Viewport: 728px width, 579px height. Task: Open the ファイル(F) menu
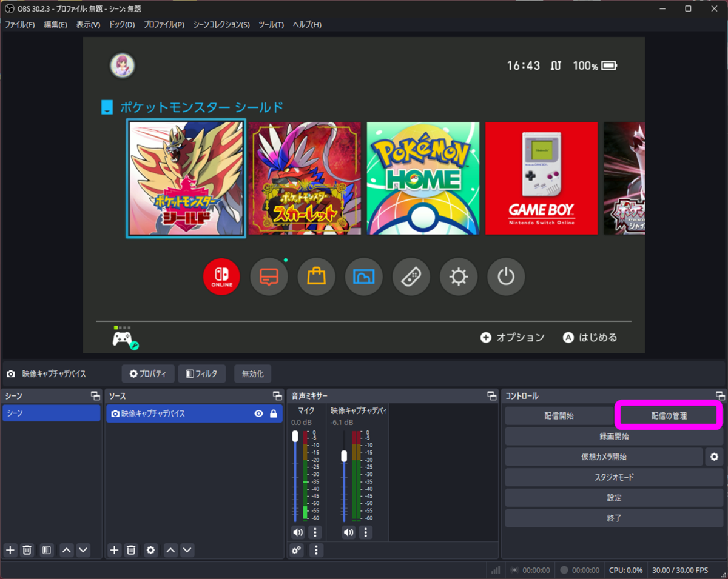(20, 25)
